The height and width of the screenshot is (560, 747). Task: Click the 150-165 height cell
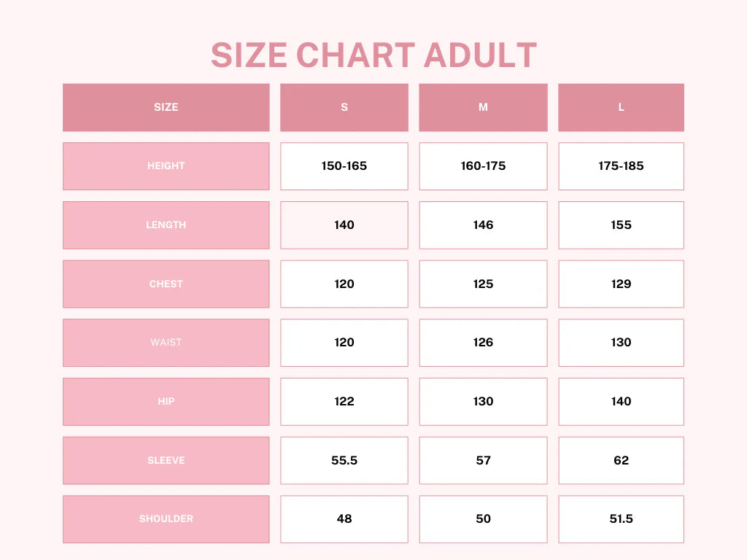click(344, 166)
